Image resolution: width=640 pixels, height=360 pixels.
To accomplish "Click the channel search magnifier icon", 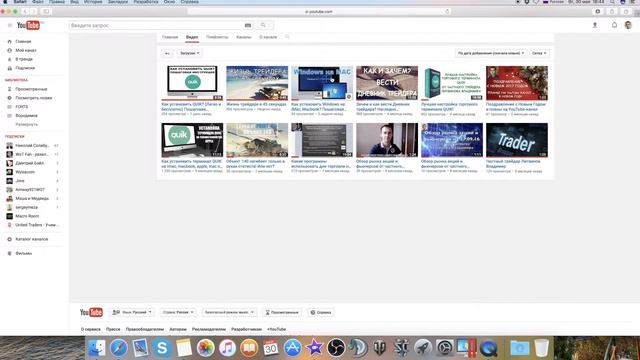I will coord(287,37).
